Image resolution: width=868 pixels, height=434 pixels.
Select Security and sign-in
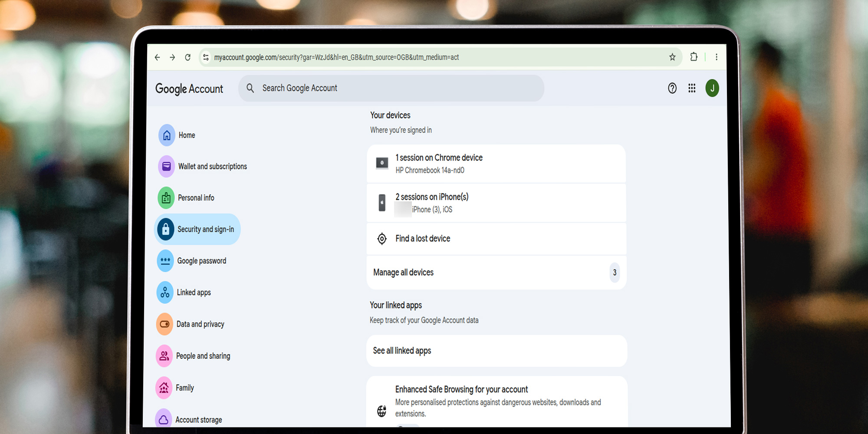coord(197,229)
